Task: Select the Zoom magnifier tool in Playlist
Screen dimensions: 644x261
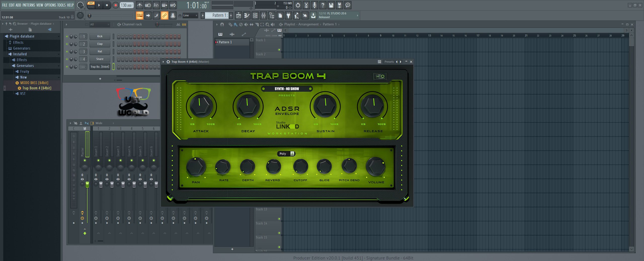Action: tap(267, 24)
